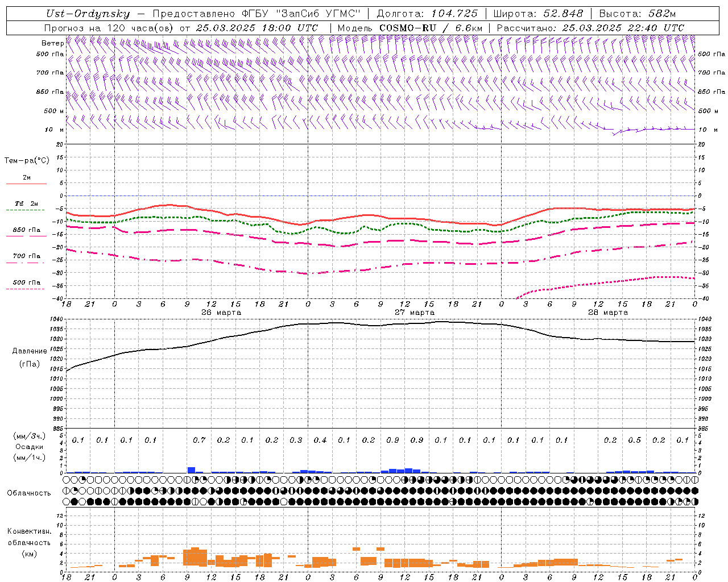728x582 pixels.
Task: Click the dashed line sample under the Td 2м legend
Action: click(25, 210)
